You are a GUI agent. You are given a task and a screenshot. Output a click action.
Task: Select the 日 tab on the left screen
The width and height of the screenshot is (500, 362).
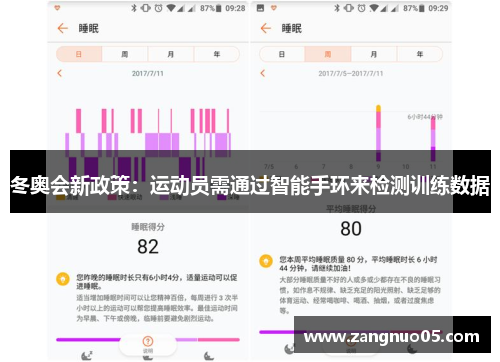point(79,54)
